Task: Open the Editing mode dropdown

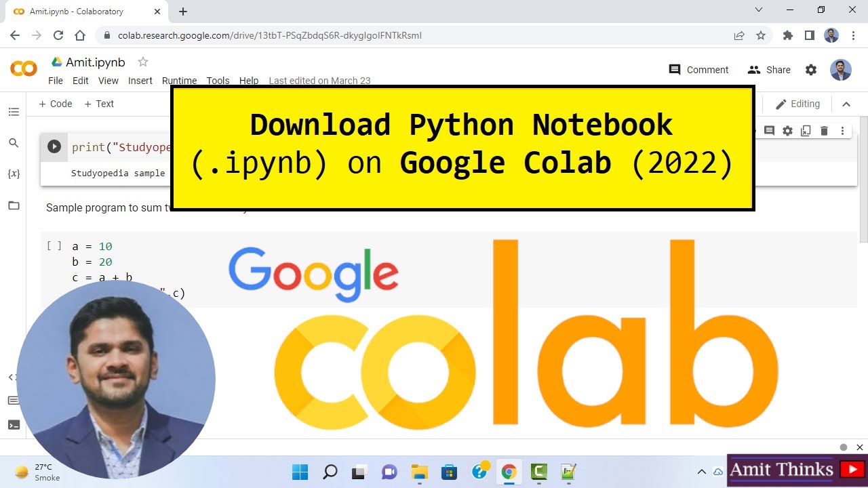Action: coord(798,104)
